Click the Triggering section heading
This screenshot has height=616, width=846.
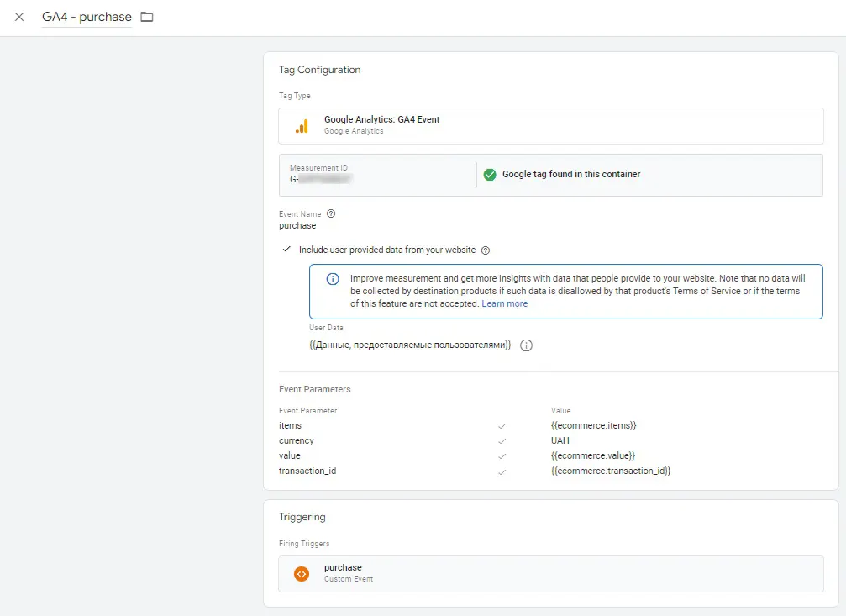[302, 517]
